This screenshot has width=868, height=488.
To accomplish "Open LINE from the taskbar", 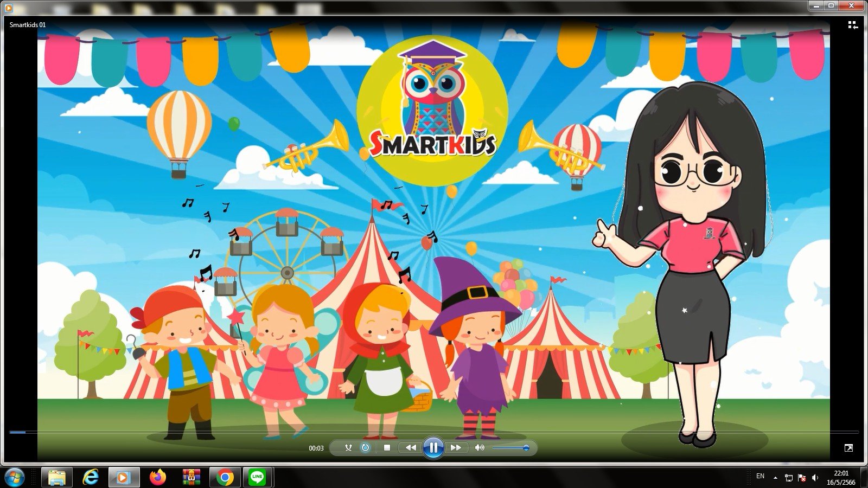I will coord(258,477).
